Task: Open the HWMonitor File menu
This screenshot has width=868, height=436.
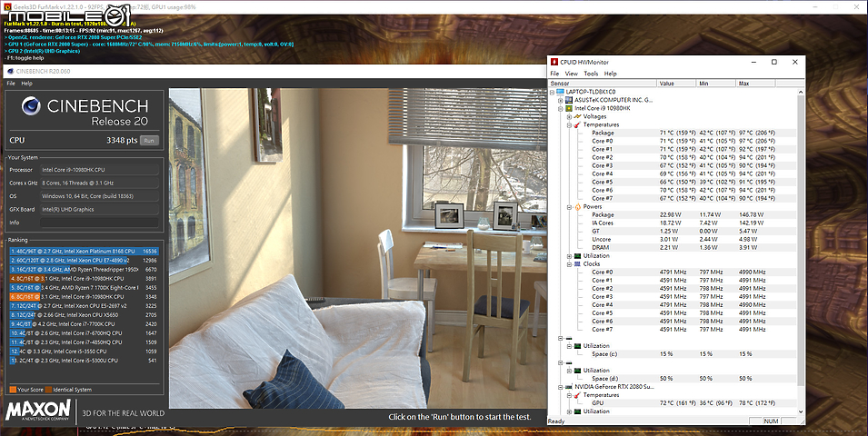Action: click(554, 74)
